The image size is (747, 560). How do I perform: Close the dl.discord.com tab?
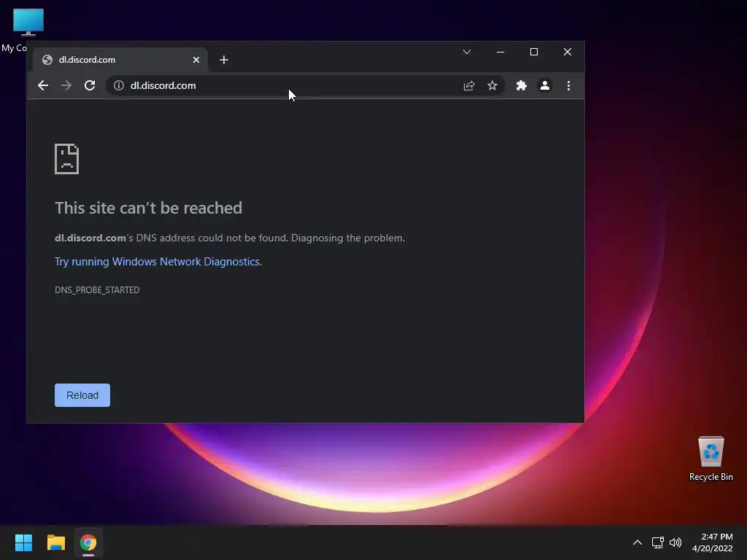pyautogui.click(x=196, y=60)
